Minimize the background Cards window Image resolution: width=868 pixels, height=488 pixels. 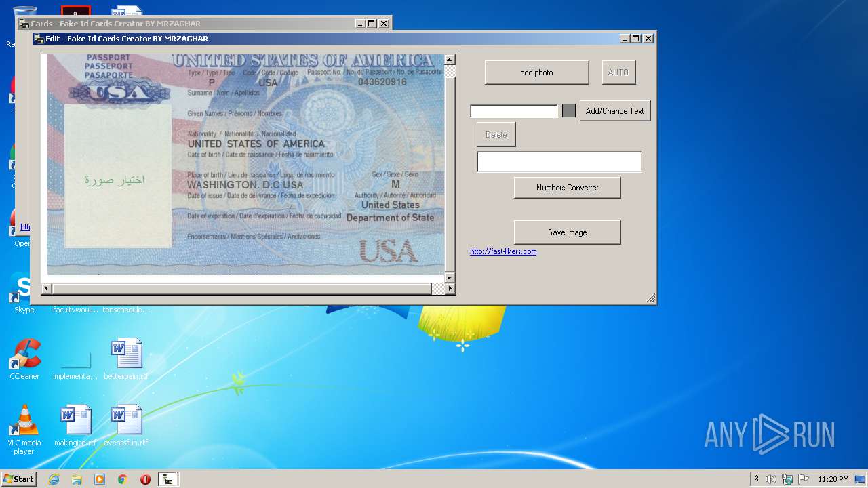click(x=360, y=23)
